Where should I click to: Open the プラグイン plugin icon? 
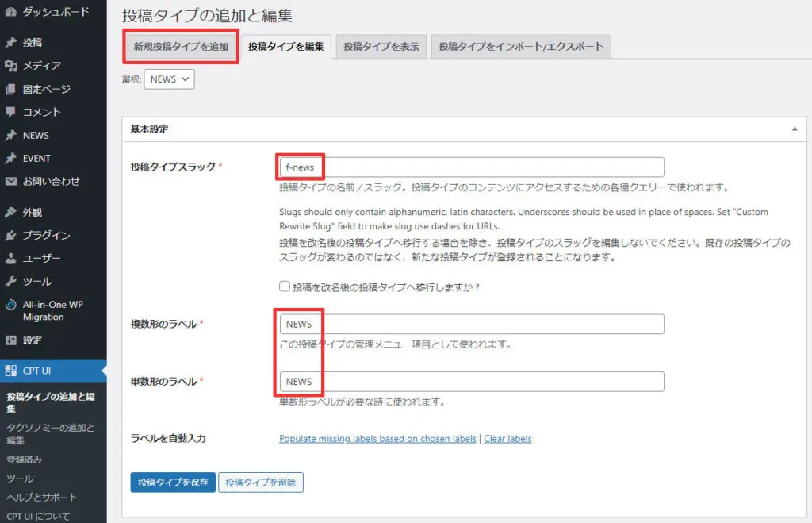tap(12, 235)
